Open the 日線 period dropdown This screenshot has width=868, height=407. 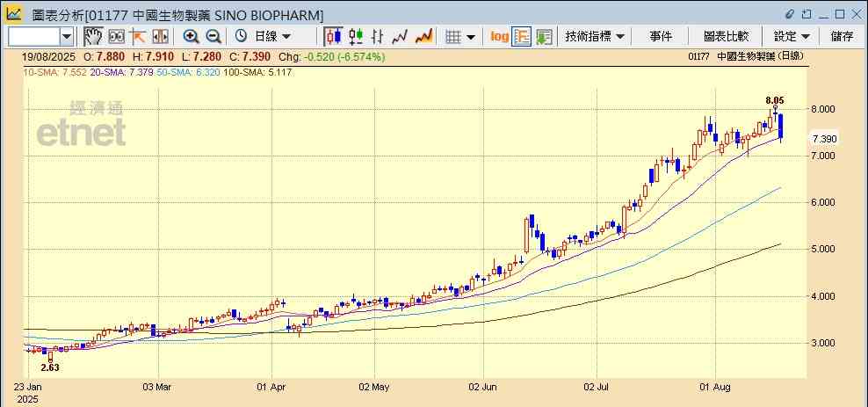[x=272, y=37]
